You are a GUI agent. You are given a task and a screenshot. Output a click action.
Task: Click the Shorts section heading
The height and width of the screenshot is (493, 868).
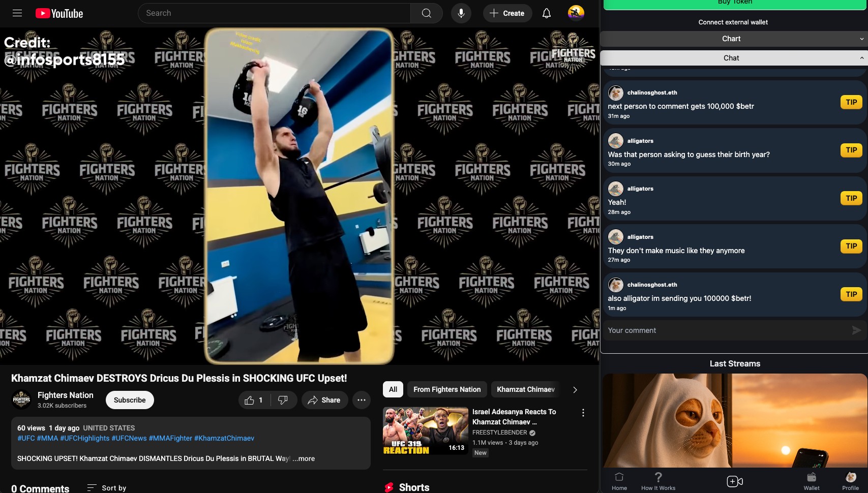[414, 487]
